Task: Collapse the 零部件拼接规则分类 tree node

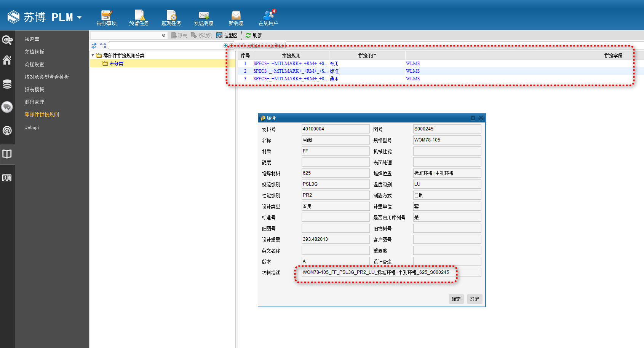Action: pyautogui.click(x=93, y=56)
